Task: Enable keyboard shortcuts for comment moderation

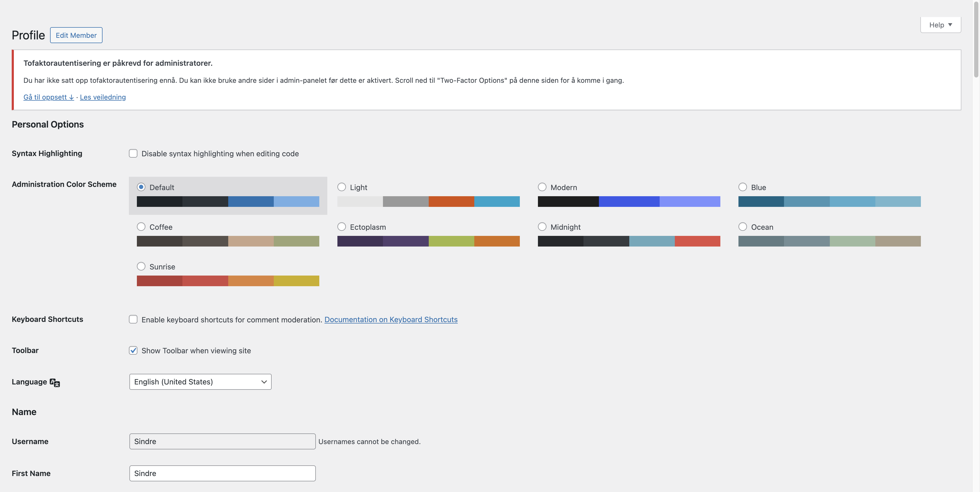Action: (x=133, y=319)
